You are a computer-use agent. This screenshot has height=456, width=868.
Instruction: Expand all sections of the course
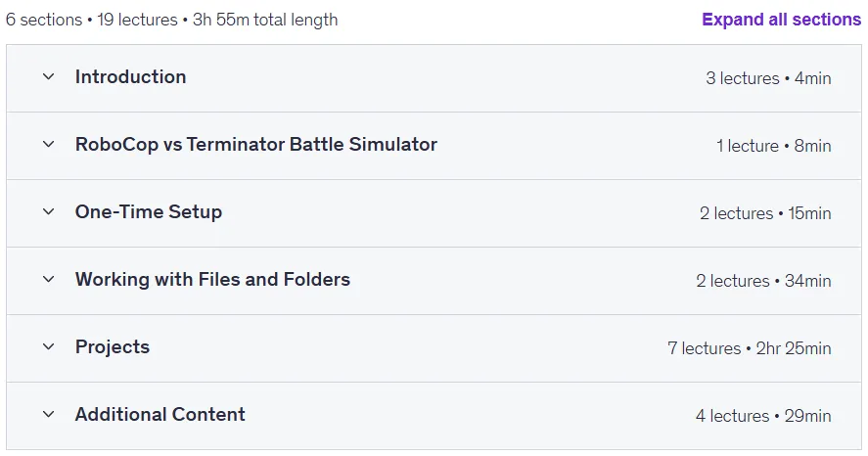[x=781, y=20]
